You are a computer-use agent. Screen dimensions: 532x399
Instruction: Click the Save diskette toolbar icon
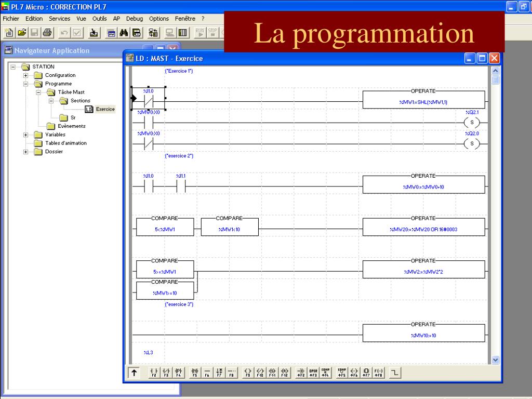35,33
